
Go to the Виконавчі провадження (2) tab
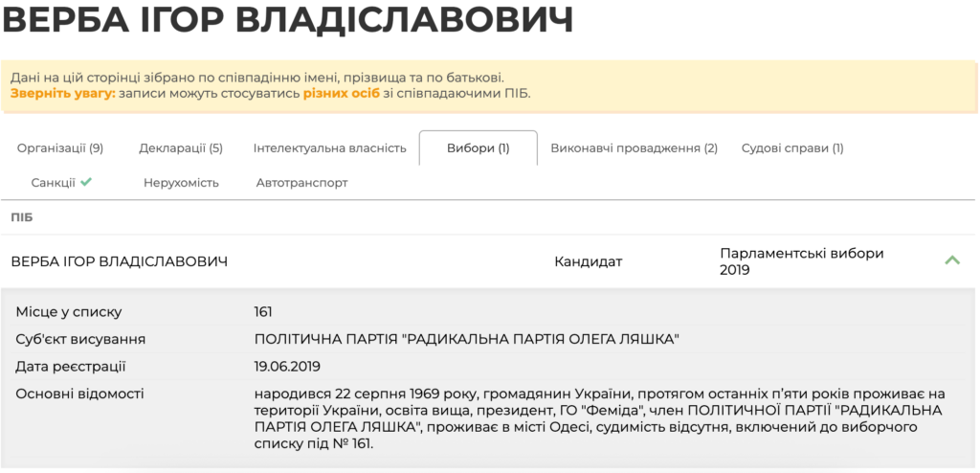click(634, 148)
